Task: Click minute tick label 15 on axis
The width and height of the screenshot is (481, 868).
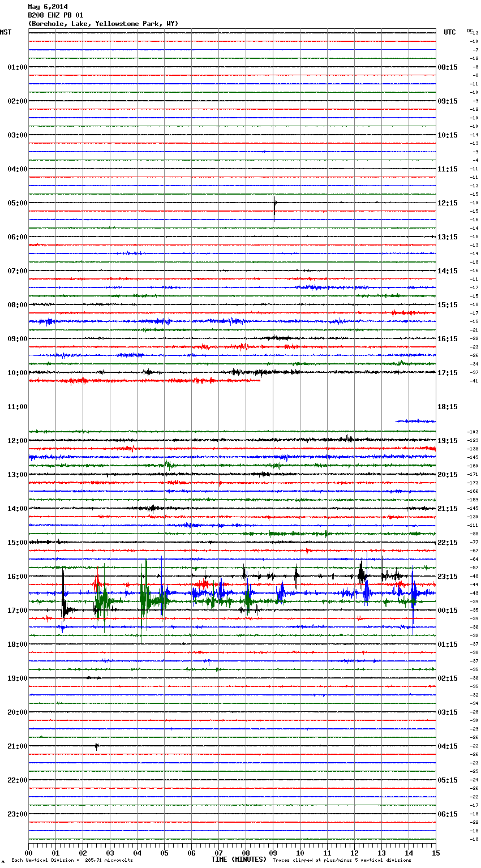Action: [436, 853]
